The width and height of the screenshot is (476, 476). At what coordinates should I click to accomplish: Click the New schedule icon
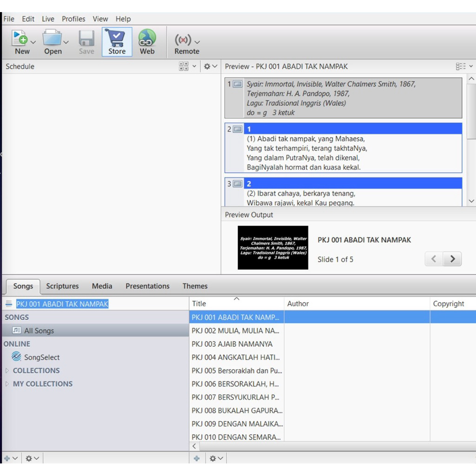click(x=20, y=38)
